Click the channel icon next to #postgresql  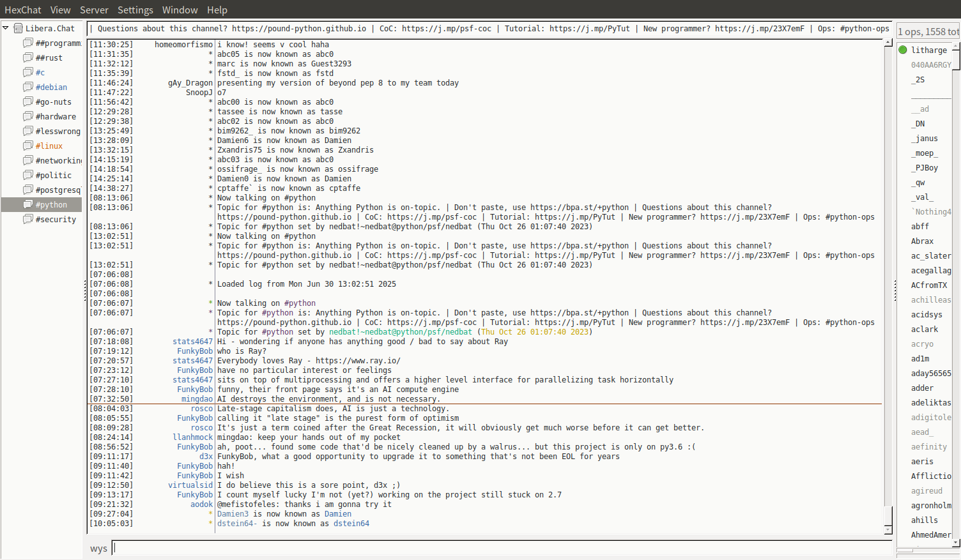[x=27, y=190]
